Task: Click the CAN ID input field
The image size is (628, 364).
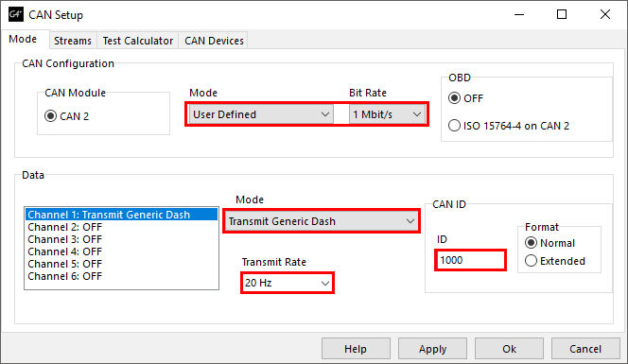Action: tap(471, 260)
